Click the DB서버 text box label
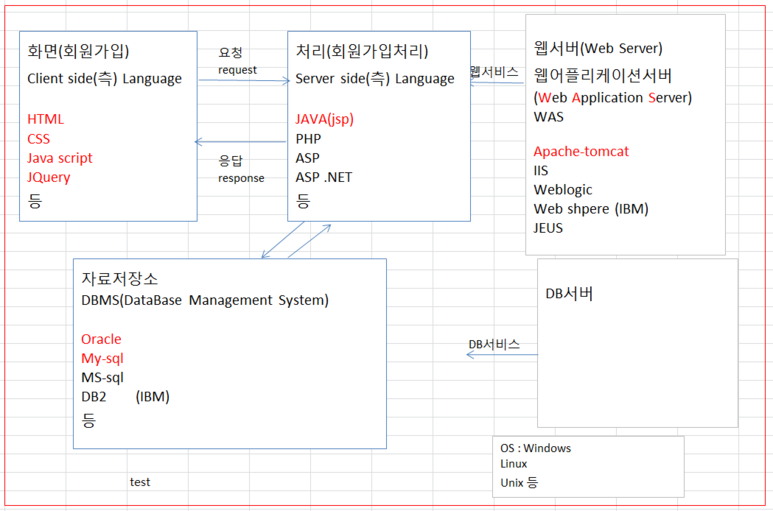 click(x=569, y=294)
